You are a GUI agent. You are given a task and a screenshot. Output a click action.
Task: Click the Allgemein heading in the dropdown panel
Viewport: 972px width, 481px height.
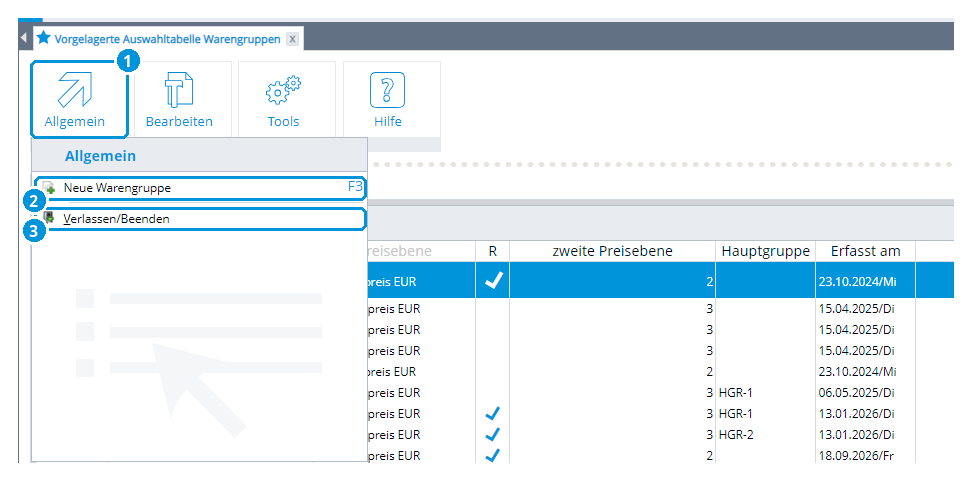100,156
